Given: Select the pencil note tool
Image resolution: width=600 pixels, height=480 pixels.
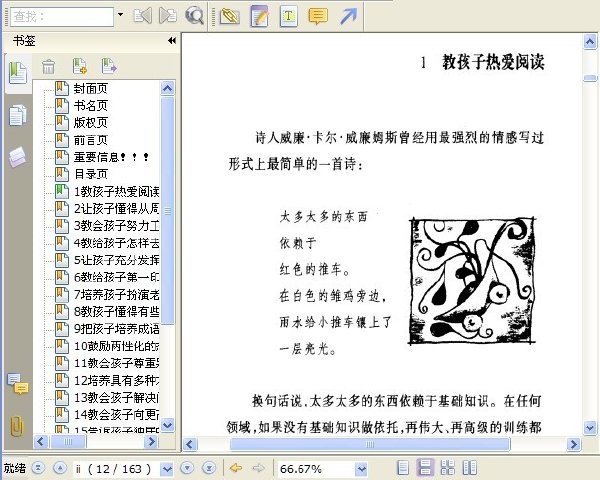Looking at the screenshot, I should pyautogui.click(x=259, y=16).
